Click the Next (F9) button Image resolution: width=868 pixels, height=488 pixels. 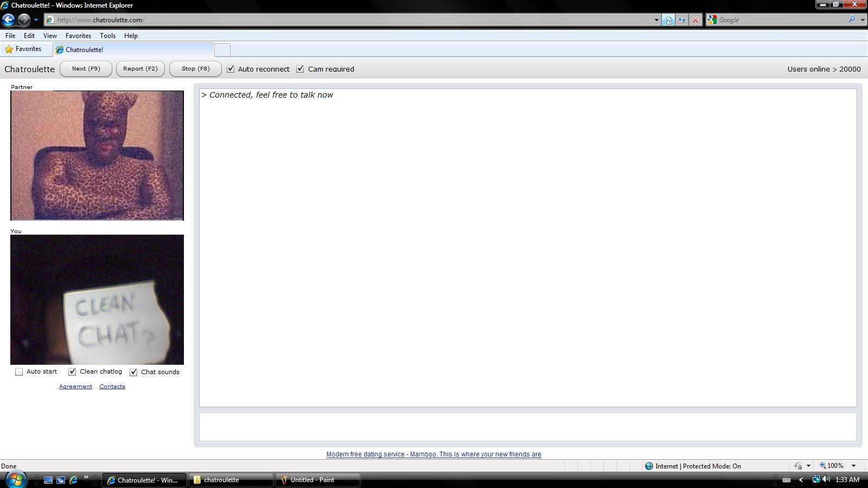coord(86,69)
